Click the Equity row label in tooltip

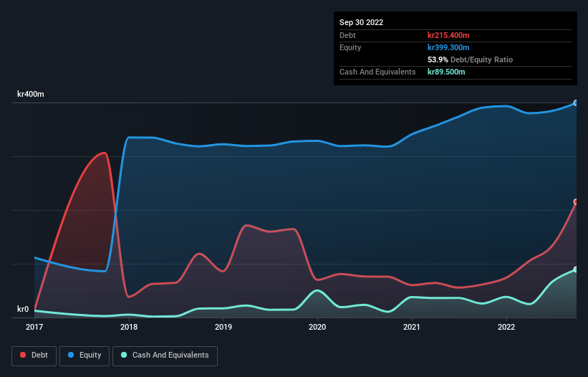click(x=350, y=47)
